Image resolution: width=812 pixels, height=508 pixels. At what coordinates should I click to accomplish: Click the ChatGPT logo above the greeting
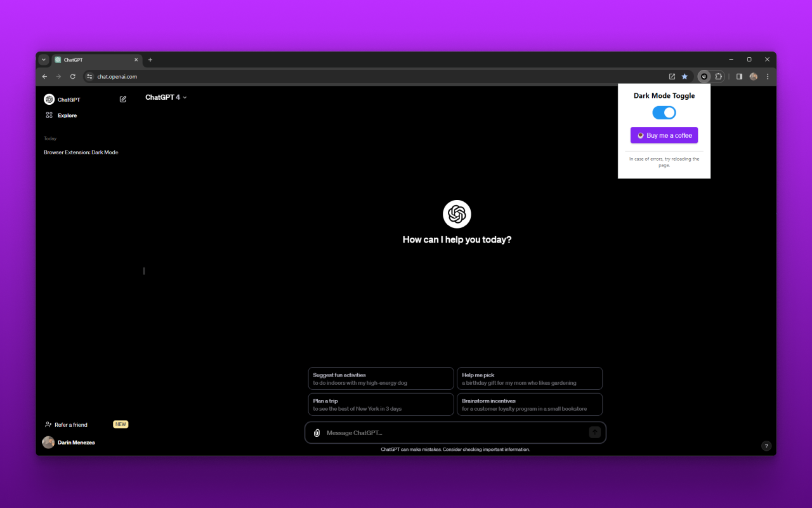point(457,214)
